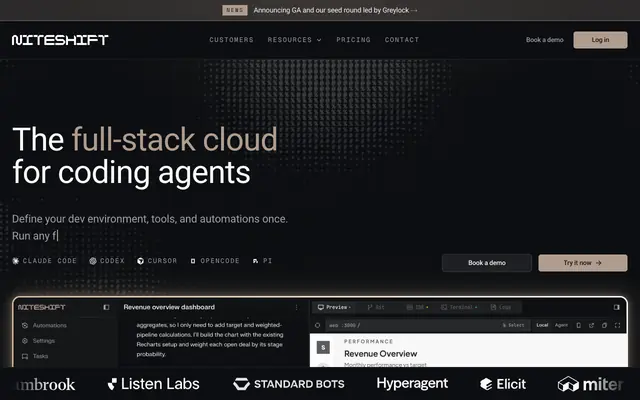The height and width of the screenshot is (400, 640).
Task: Toggle the right panel icon in preview toolbar
Action: click(x=617, y=307)
